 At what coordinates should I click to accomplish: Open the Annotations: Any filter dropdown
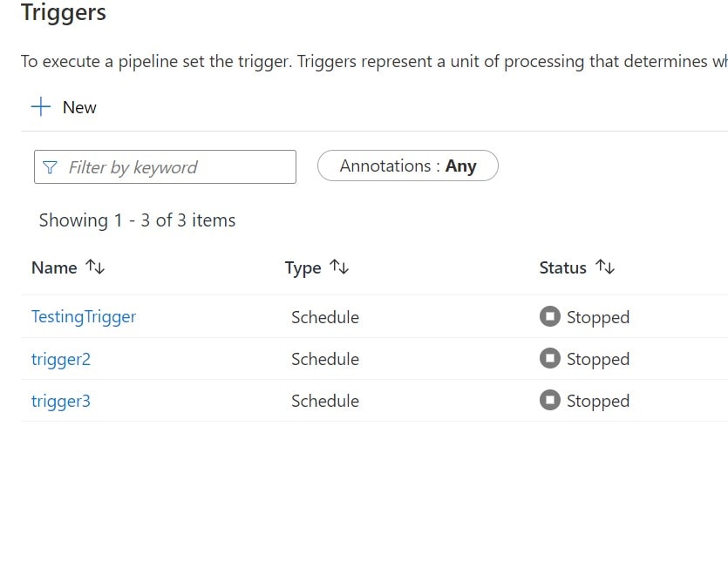(x=407, y=166)
